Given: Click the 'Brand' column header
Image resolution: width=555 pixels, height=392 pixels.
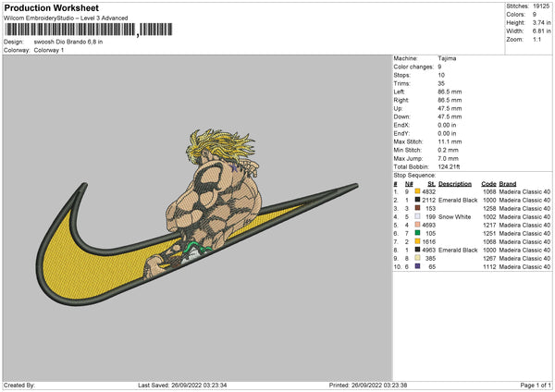Looking at the screenshot, I should coord(508,184).
